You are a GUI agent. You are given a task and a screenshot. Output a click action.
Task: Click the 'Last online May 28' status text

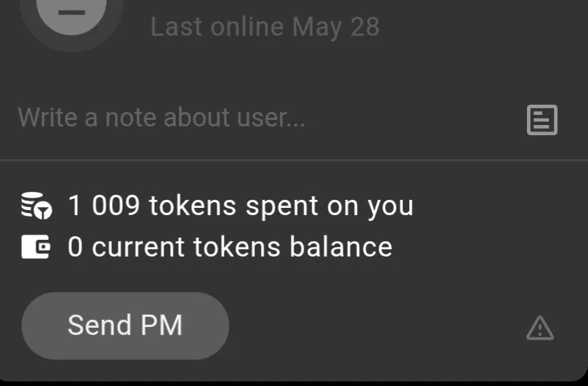(265, 27)
